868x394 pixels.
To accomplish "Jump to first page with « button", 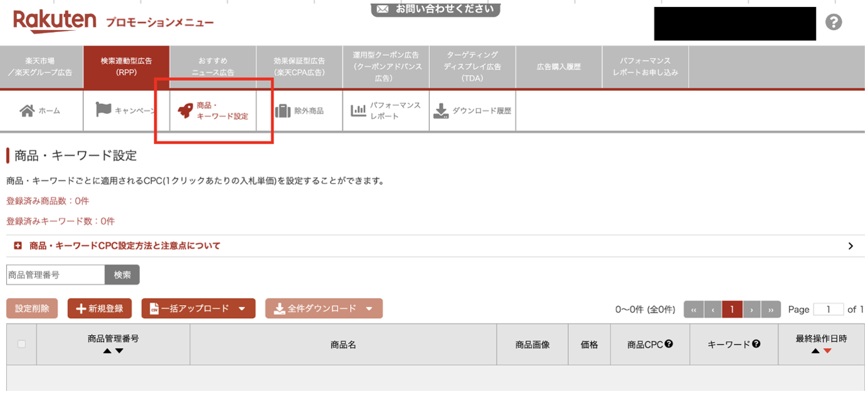I will [694, 309].
